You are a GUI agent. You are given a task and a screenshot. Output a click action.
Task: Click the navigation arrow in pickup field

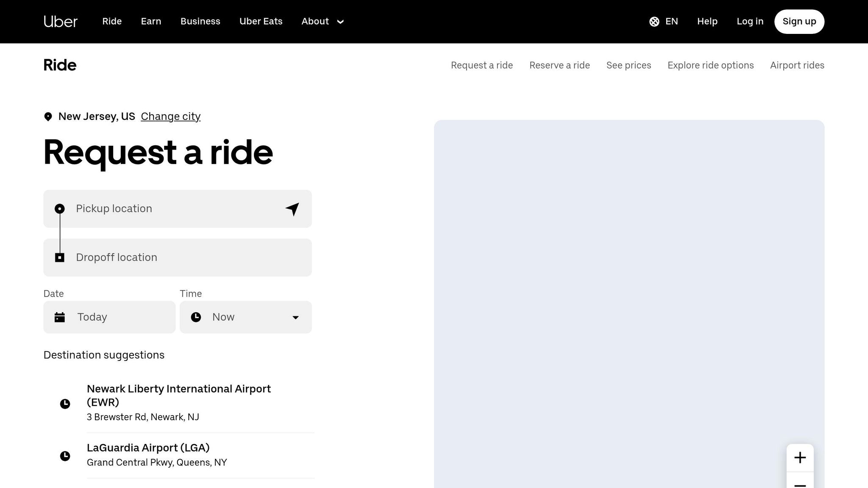pyautogui.click(x=292, y=208)
